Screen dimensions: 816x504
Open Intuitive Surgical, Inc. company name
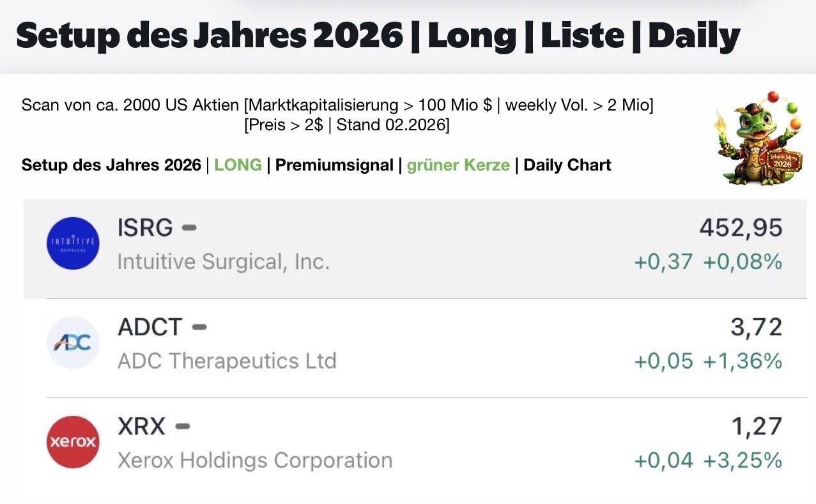(x=223, y=261)
